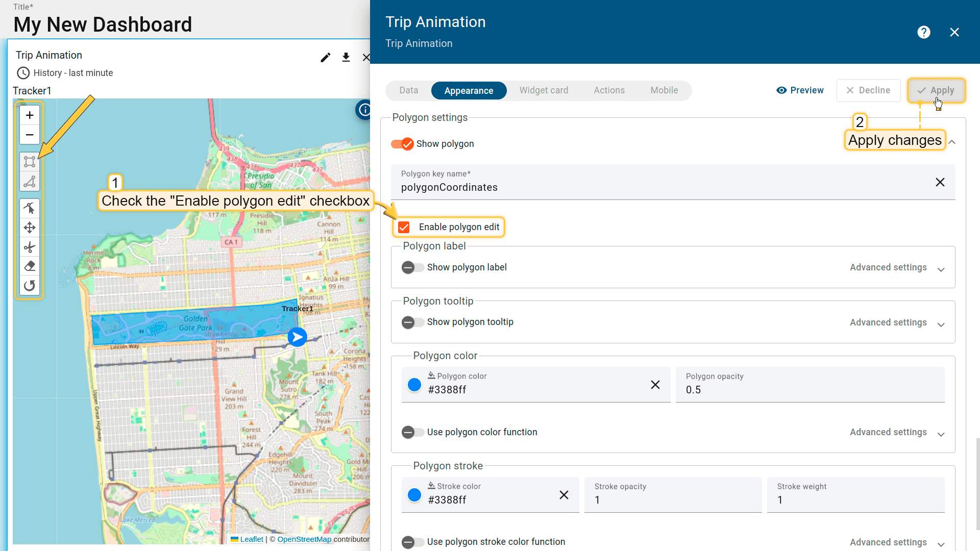Image resolution: width=980 pixels, height=551 pixels.
Task: Open the Mobile tab
Action: (x=664, y=90)
